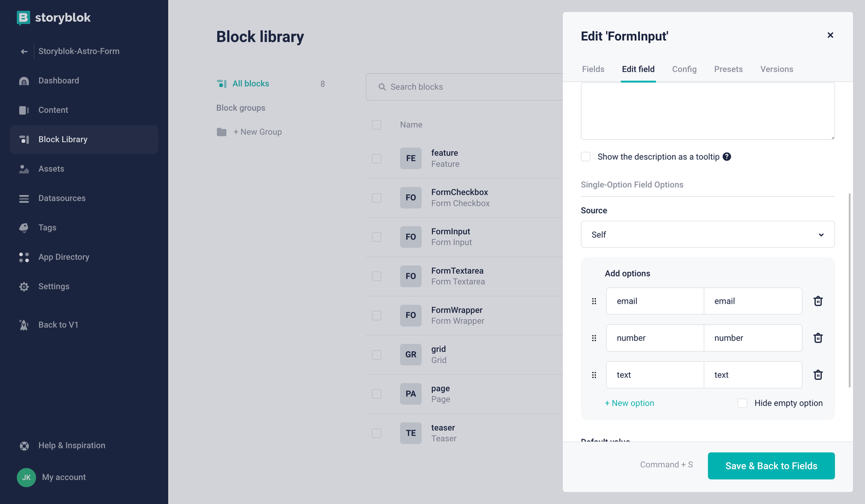Click the Datasources sidebar icon
Image resolution: width=865 pixels, height=504 pixels.
pyautogui.click(x=24, y=198)
